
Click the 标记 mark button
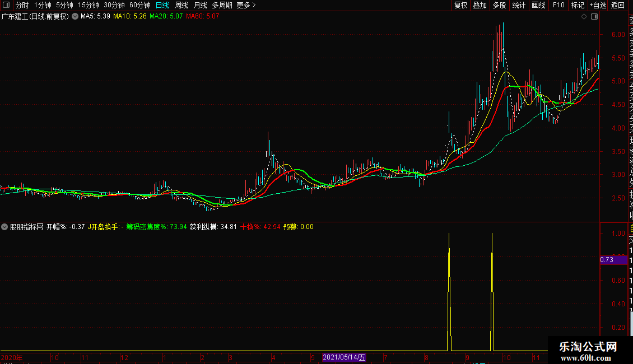[578, 5]
